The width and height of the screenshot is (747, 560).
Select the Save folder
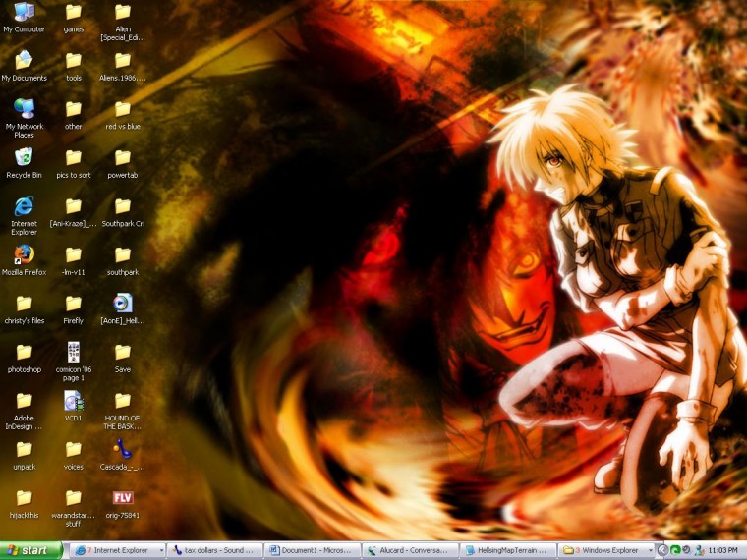123,358
